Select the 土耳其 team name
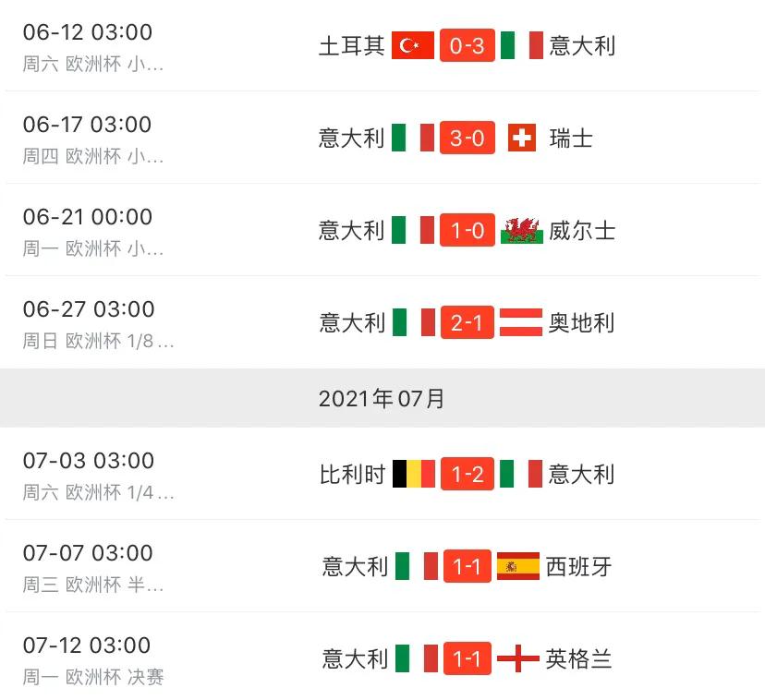765x700 pixels. point(351,45)
